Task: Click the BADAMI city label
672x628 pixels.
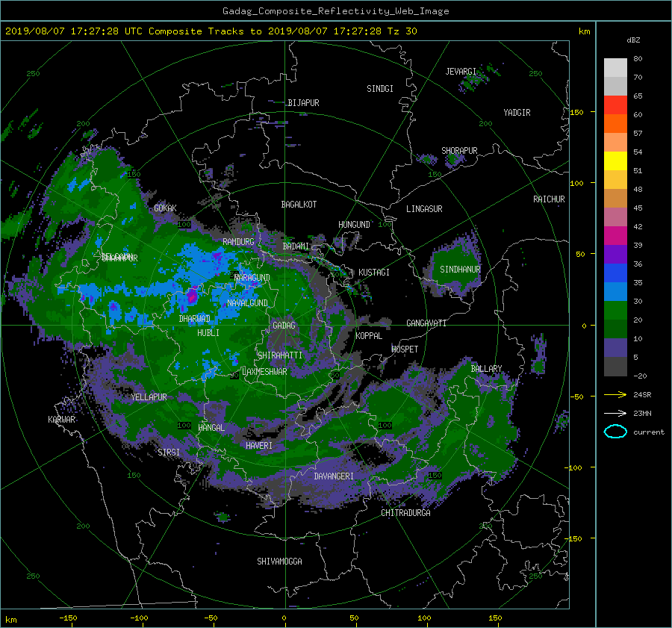Action: [296, 246]
